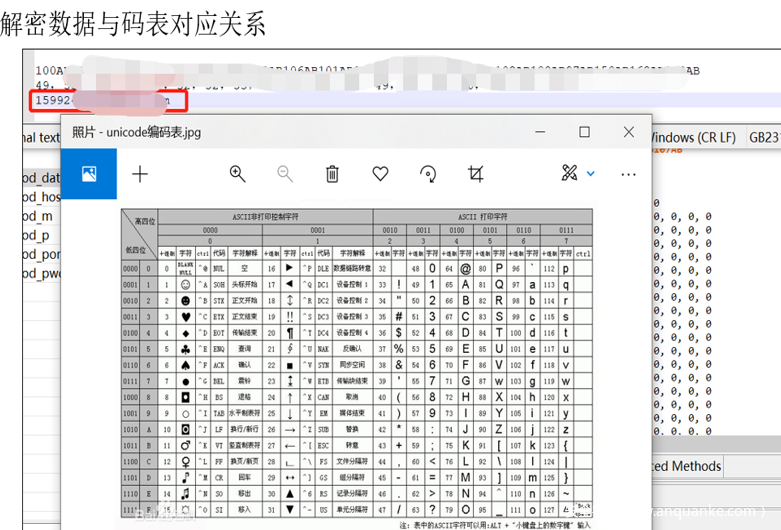Close the Photos window
The height and width of the screenshot is (530, 781).
pos(629,132)
